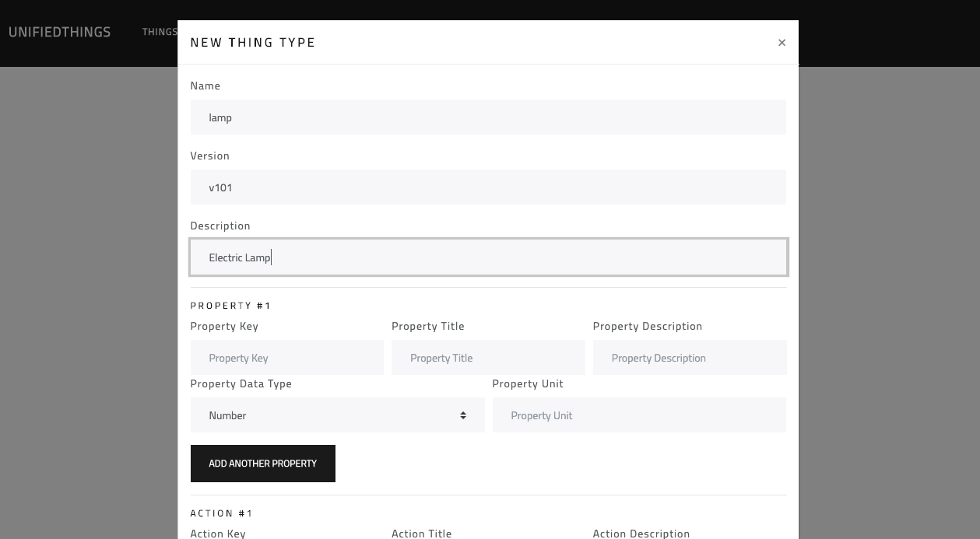Click the Property Title input
The image size is (980, 539).
[x=488, y=357]
